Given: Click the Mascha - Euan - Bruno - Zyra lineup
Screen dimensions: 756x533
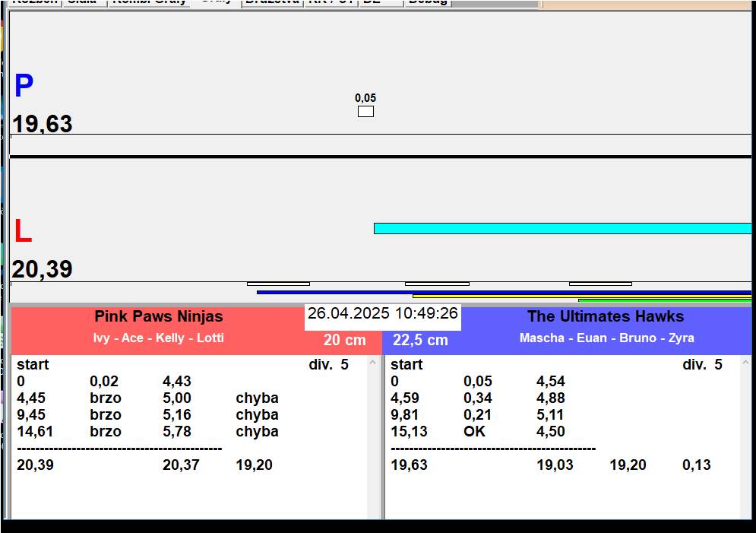Looking at the screenshot, I should click(606, 338).
